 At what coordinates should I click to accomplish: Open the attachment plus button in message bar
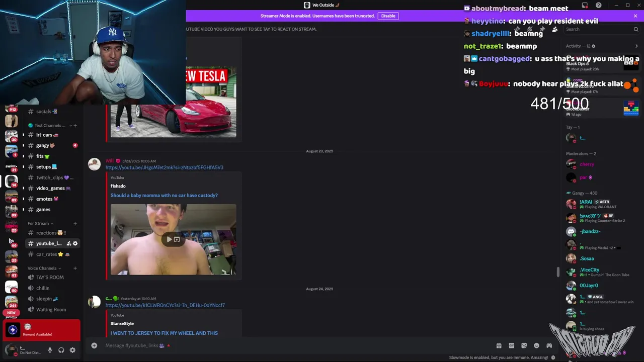coord(94,345)
